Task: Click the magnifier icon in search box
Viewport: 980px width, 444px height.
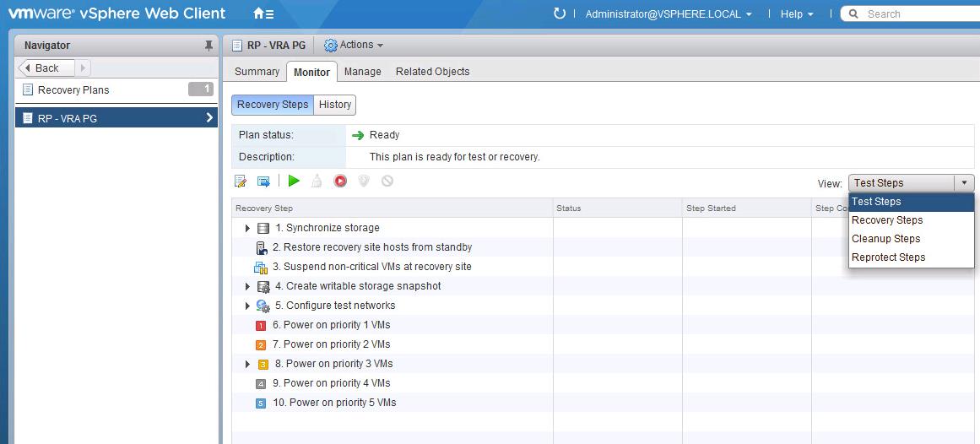Action: 853,14
